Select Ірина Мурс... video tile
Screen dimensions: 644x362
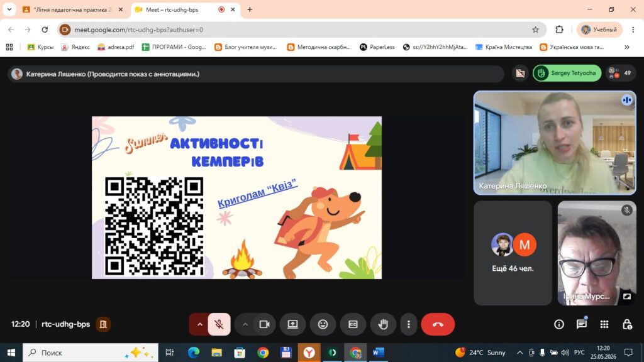pos(596,253)
